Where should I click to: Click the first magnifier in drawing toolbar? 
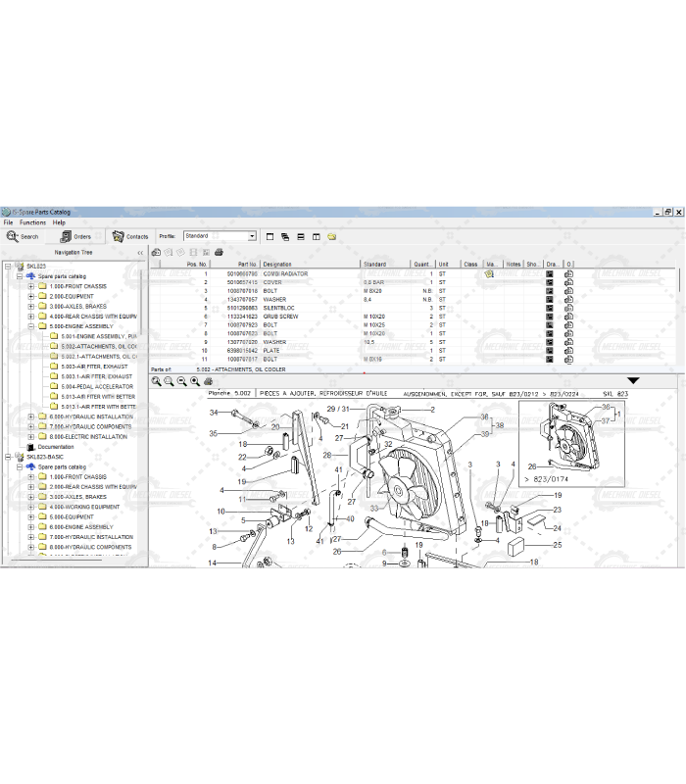pyautogui.click(x=157, y=381)
